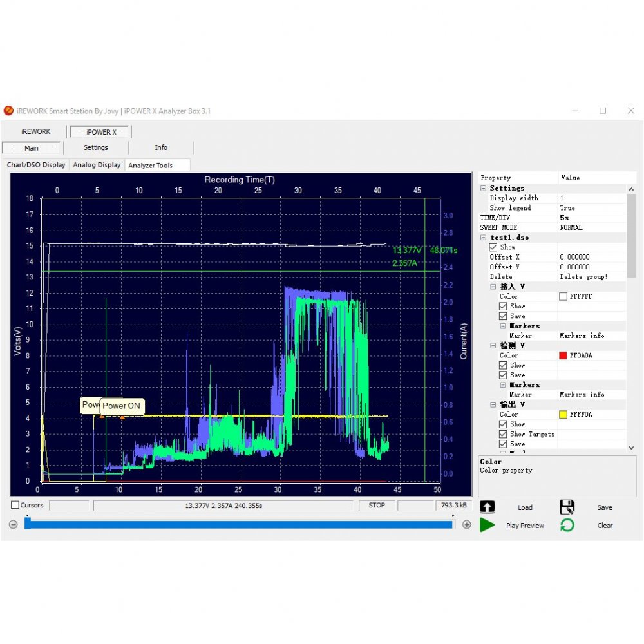Click scroll up arrow in property panel
The width and height of the screenshot is (644, 644).
631,189
